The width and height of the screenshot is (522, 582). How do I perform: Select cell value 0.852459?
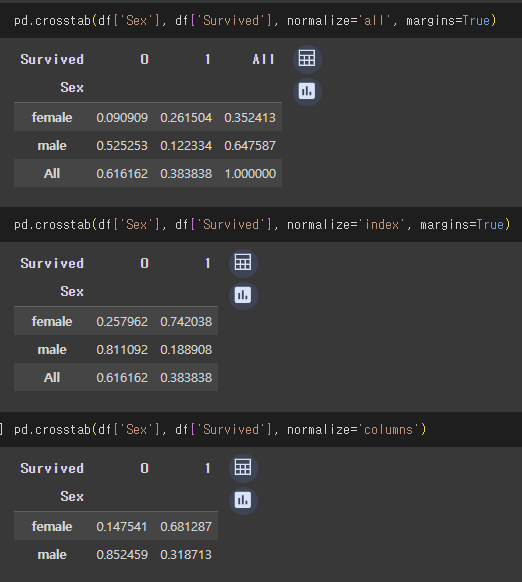(122, 555)
